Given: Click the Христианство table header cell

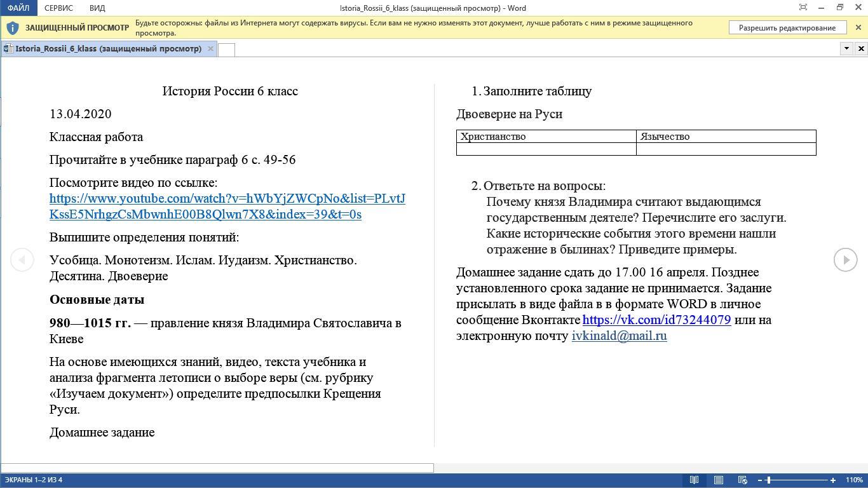Looking at the screenshot, I should [546, 136].
